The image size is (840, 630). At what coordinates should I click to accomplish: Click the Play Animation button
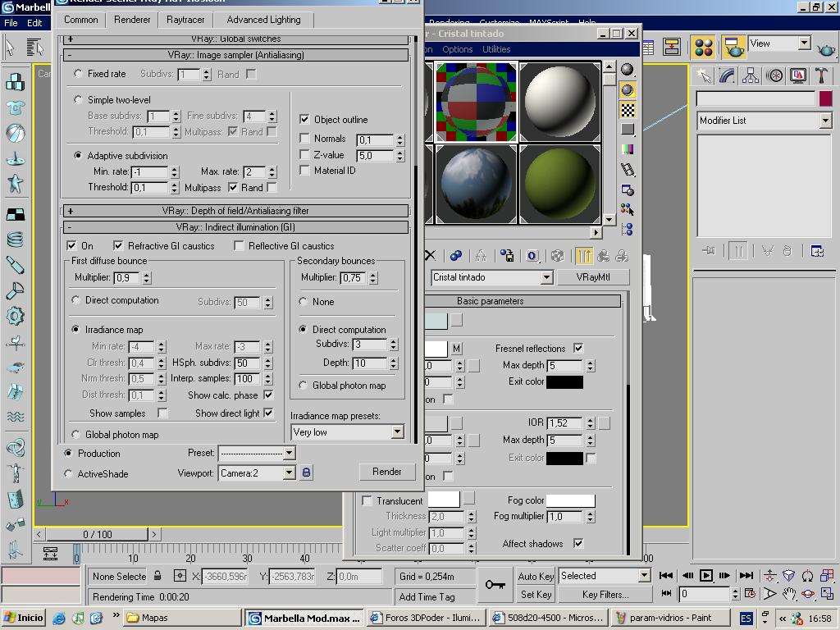pos(706,575)
